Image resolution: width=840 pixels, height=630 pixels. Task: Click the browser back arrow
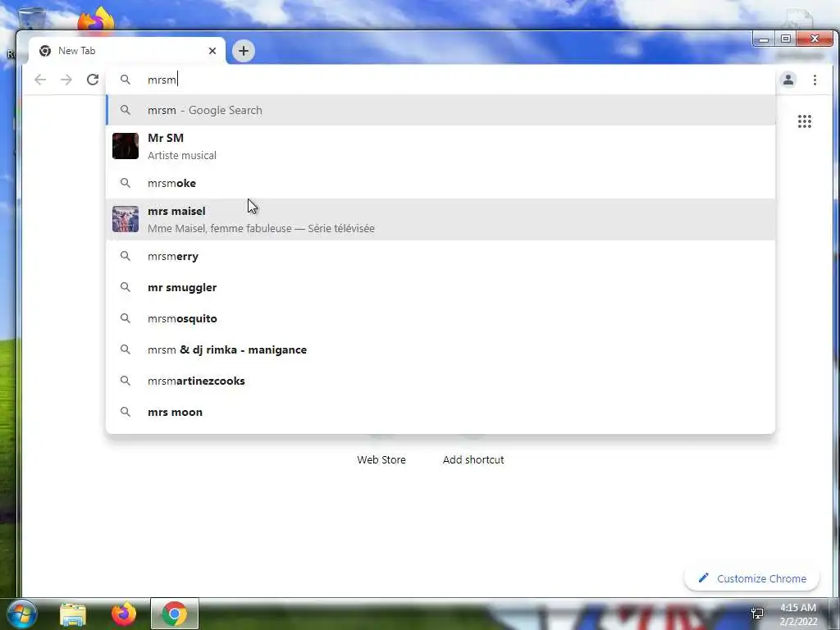point(40,80)
